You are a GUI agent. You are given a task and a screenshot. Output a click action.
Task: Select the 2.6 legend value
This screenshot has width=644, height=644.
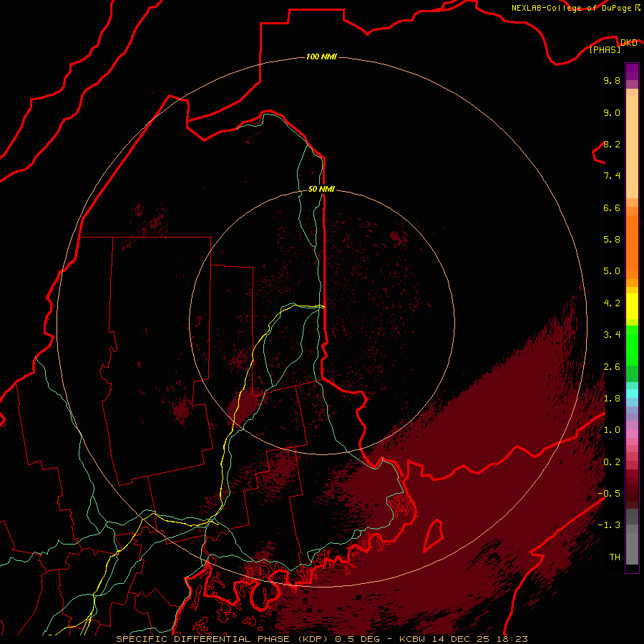point(612,367)
